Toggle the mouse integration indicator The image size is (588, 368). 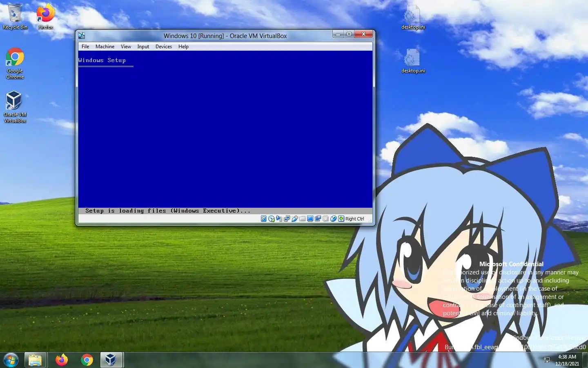[x=333, y=219]
